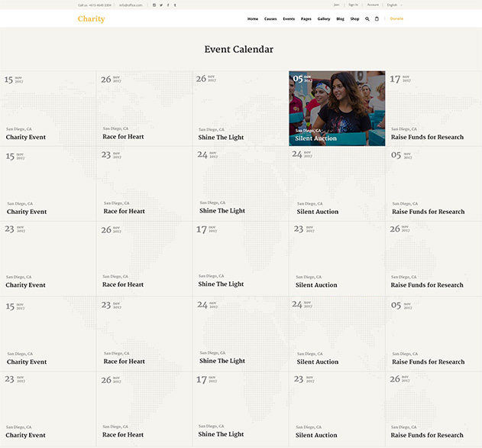Viewport: 482px width, 448px height.
Task: Click the Facebook social icon
Action: coord(168,5)
